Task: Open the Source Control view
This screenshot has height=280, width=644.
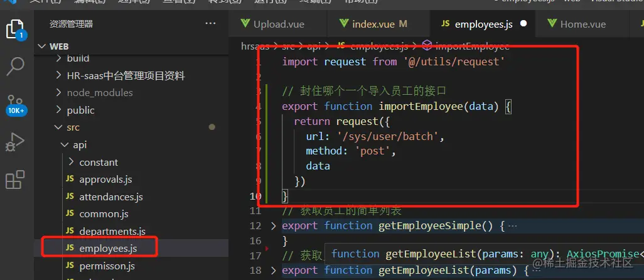Action: tap(16, 105)
